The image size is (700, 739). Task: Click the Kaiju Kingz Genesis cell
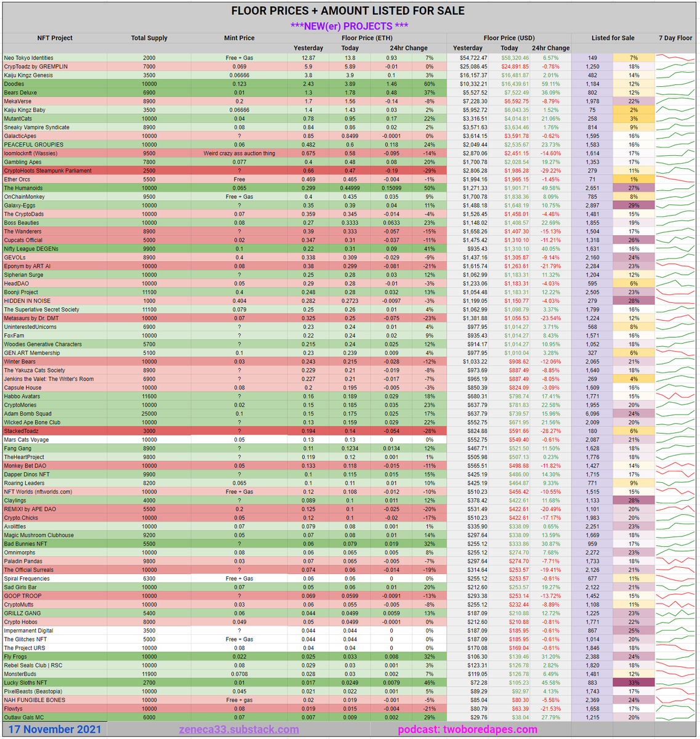55,75
